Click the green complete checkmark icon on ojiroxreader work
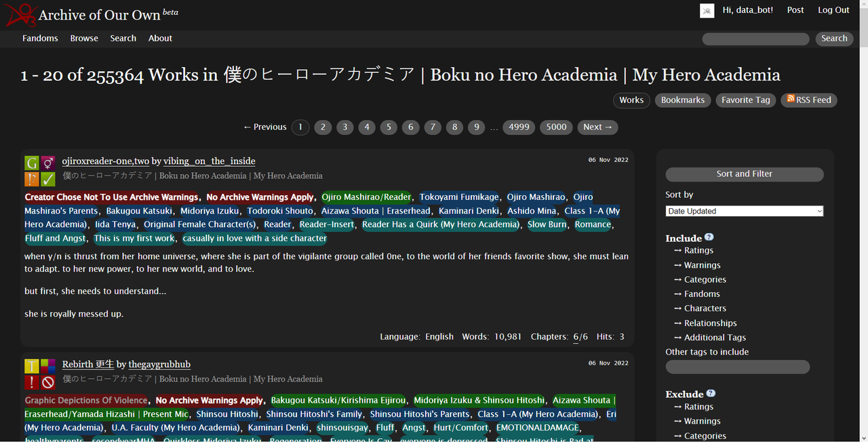Screen dimensions: 868x442 pos(48,179)
